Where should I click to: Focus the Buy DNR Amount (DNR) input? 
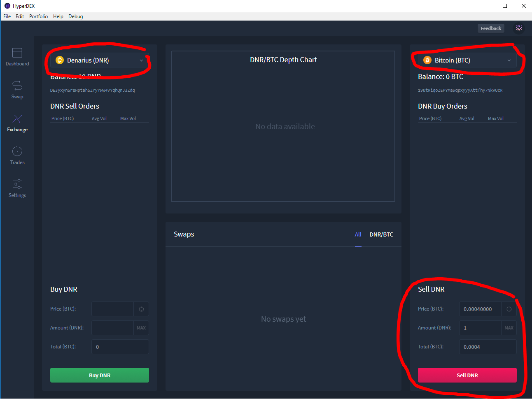point(113,328)
